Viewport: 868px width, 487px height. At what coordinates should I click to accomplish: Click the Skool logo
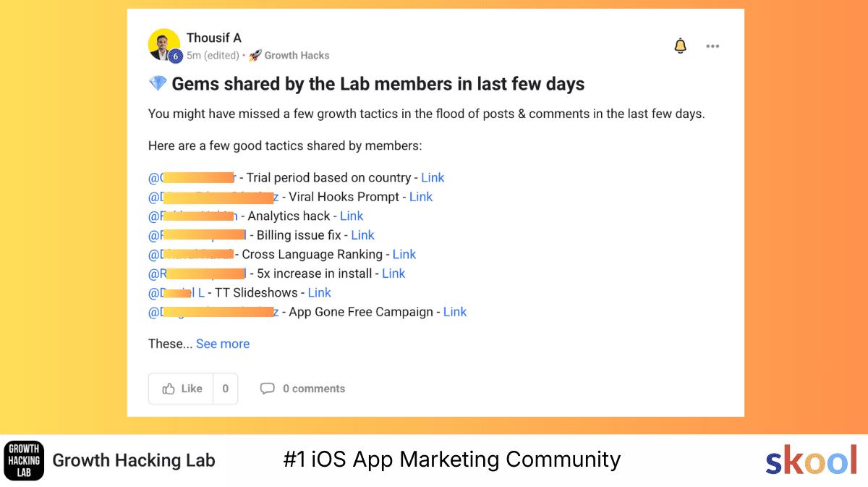811,460
